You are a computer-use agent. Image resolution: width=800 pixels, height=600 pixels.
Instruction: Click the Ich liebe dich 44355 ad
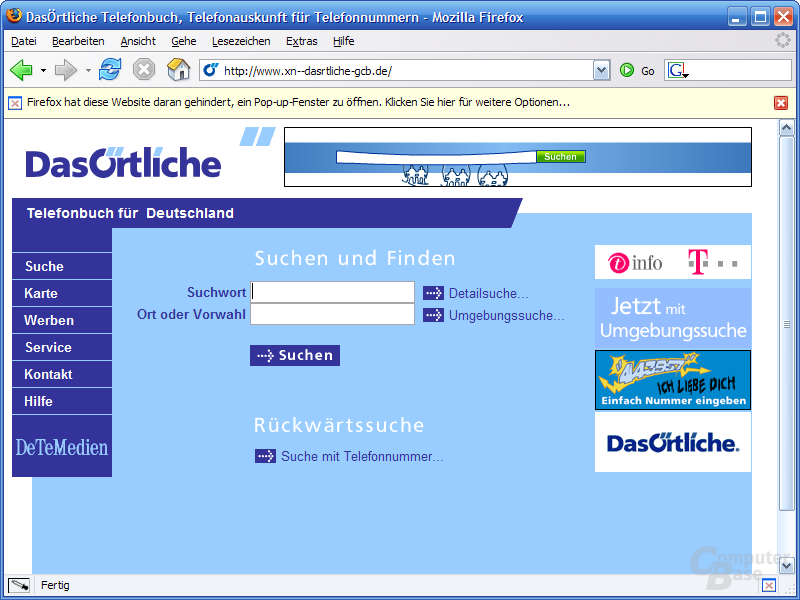point(672,380)
